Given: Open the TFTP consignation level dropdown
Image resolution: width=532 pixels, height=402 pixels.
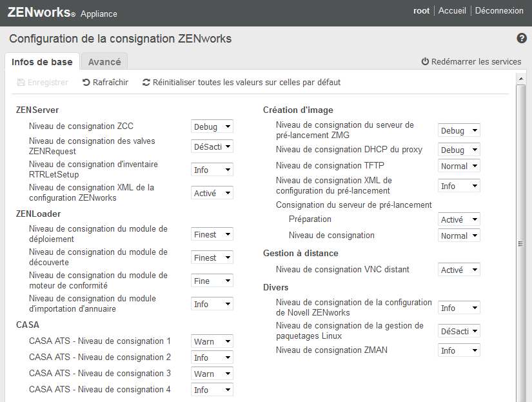Looking at the screenshot, I should point(458,166).
